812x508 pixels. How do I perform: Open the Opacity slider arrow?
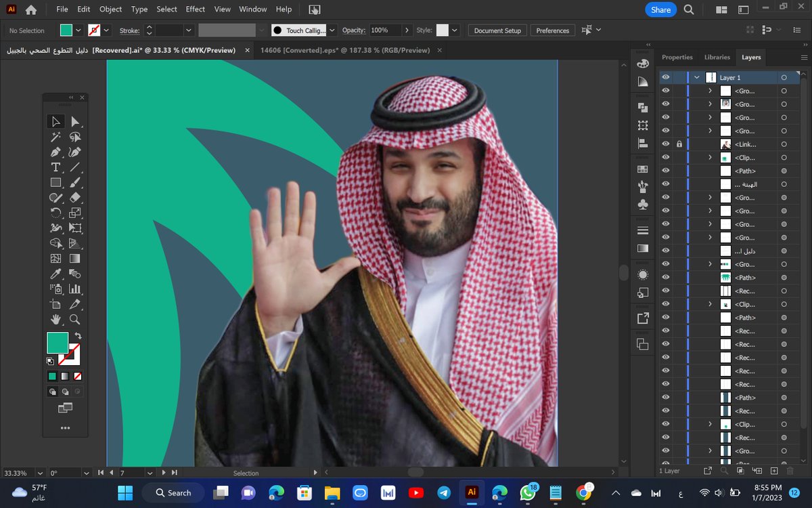point(407,30)
